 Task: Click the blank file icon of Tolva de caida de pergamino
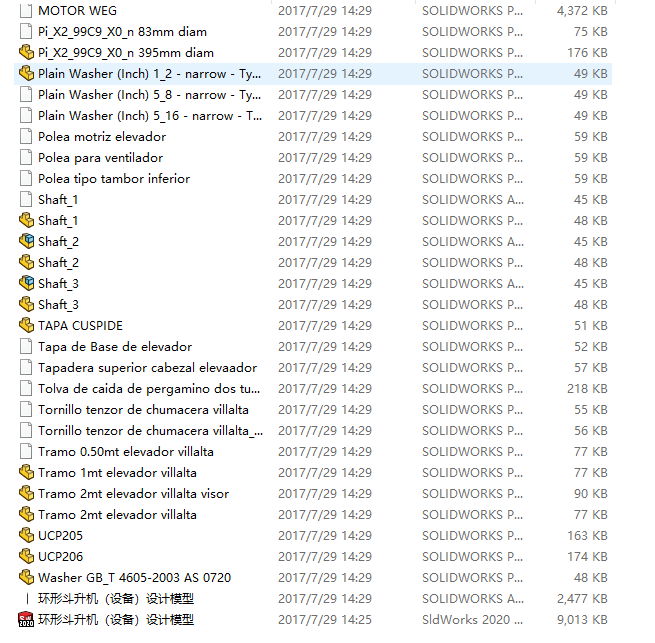tap(26, 389)
